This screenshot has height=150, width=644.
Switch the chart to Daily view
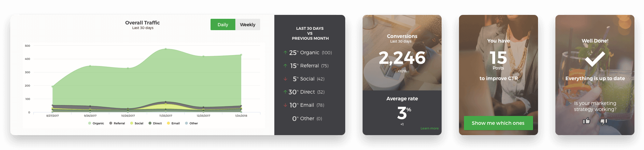point(223,24)
